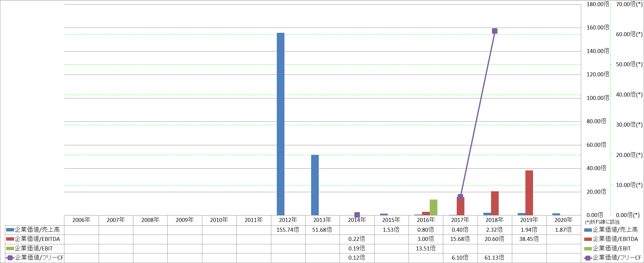Click the green swatch beside 企業価値/EBIT in the table header
This screenshot has height=263, width=644.
point(10,248)
